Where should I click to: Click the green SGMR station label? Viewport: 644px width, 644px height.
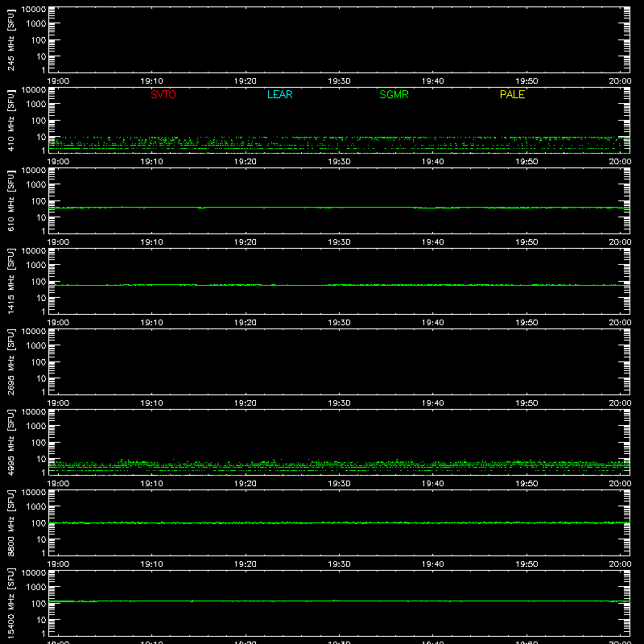tap(394, 94)
